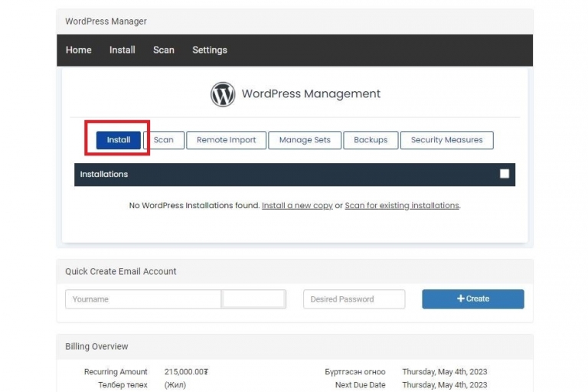
Task: Click the Installations header bar
Action: coord(295,175)
